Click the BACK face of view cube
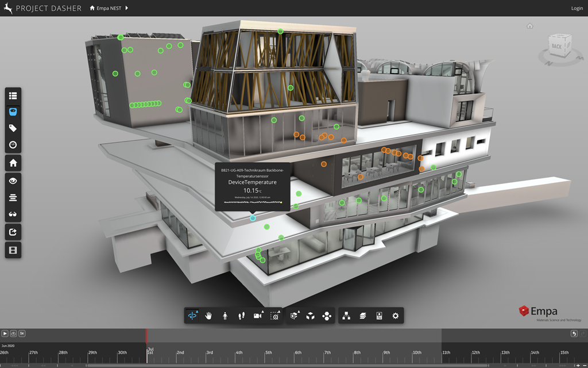Image resolution: width=588 pixels, height=368 pixels. pos(556,46)
